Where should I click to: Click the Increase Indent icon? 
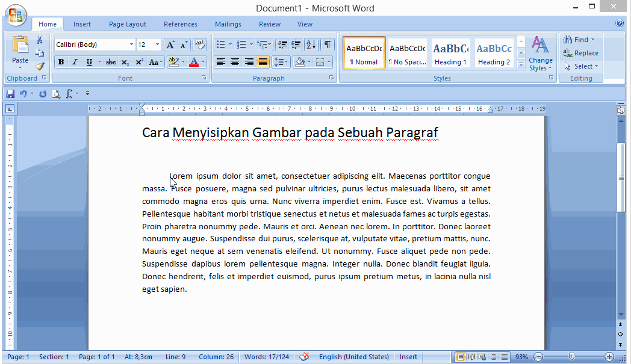pos(296,45)
